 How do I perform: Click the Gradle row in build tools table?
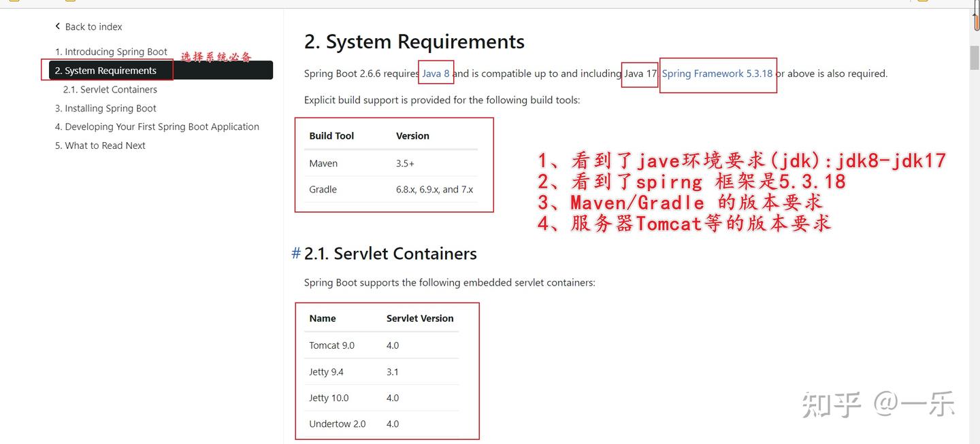391,189
